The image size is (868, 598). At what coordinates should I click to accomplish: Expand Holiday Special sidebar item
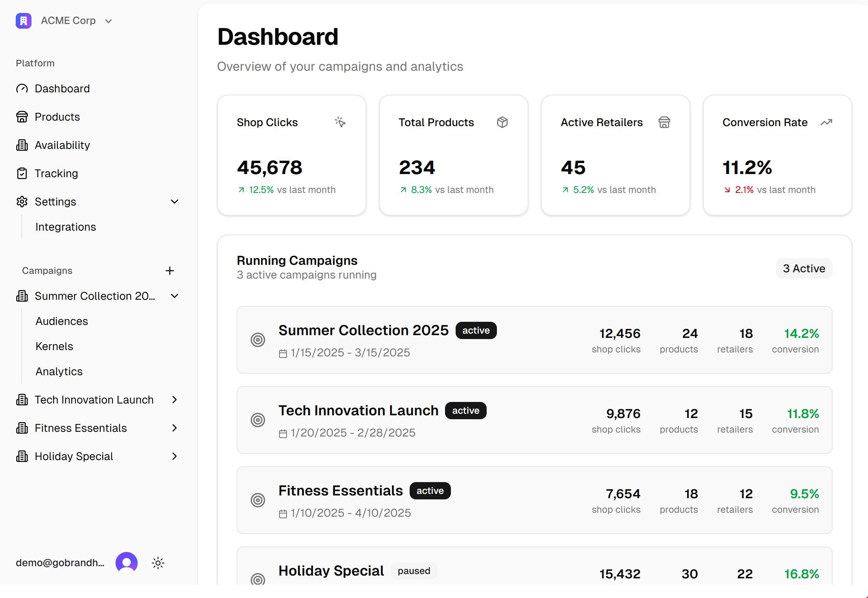click(175, 456)
